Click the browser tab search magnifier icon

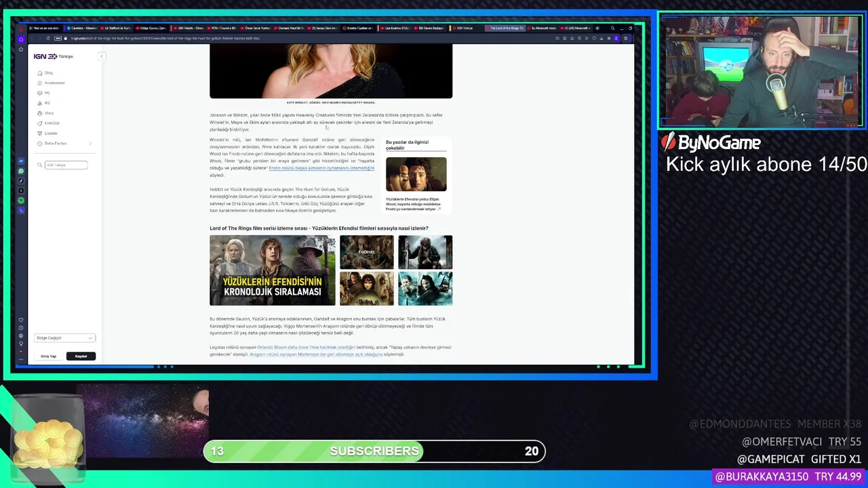tap(612, 28)
